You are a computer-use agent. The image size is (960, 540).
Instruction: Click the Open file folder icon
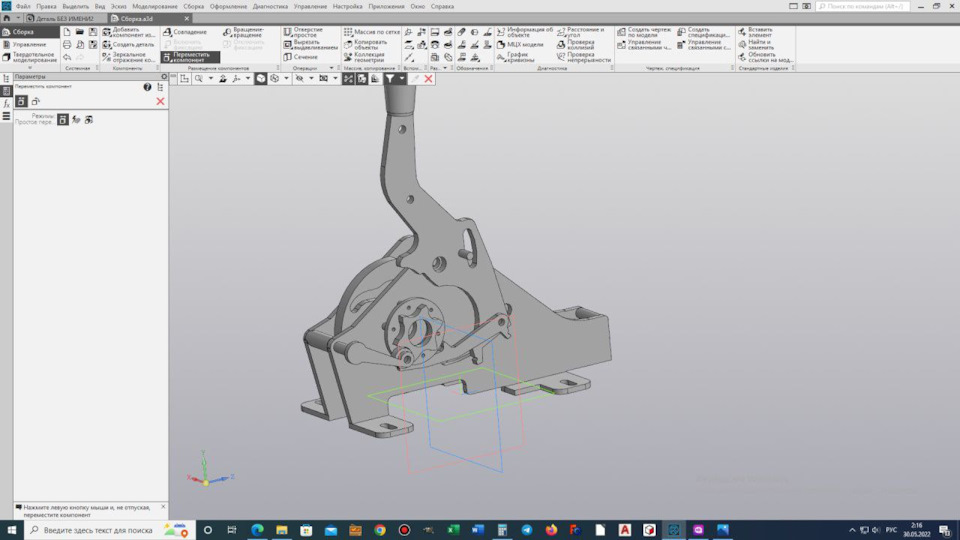point(80,32)
